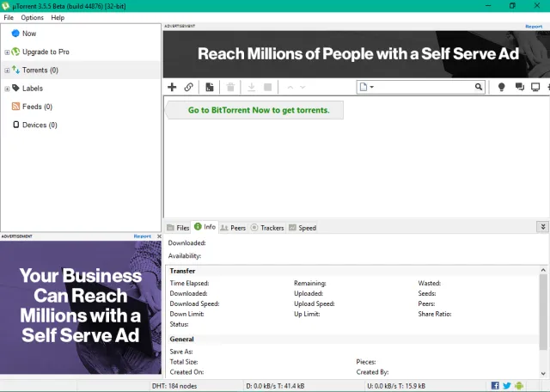
Task: Open the File menu
Action: click(9, 17)
